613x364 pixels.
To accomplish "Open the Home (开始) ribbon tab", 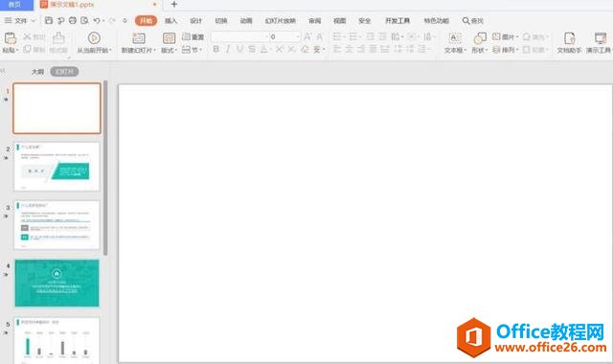I will [x=146, y=21].
